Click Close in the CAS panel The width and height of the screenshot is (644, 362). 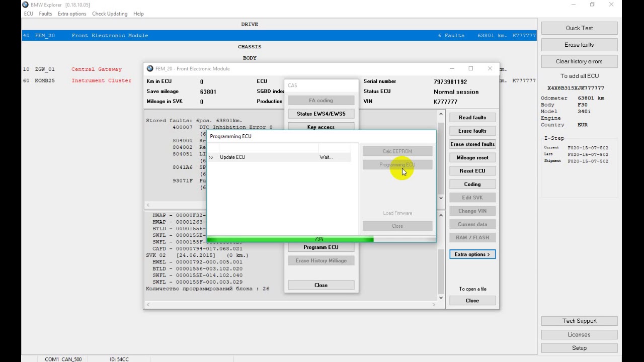(321, 285)
